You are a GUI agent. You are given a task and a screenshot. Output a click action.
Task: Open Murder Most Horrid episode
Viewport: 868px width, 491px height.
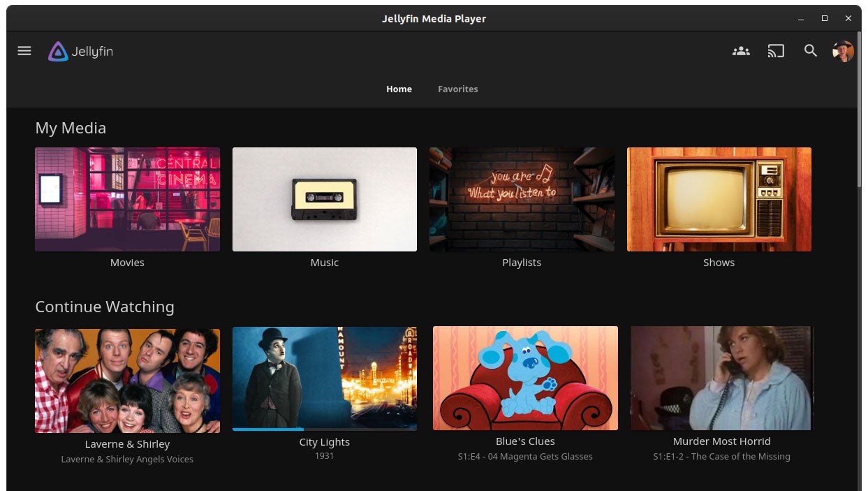tap(721, 378)
